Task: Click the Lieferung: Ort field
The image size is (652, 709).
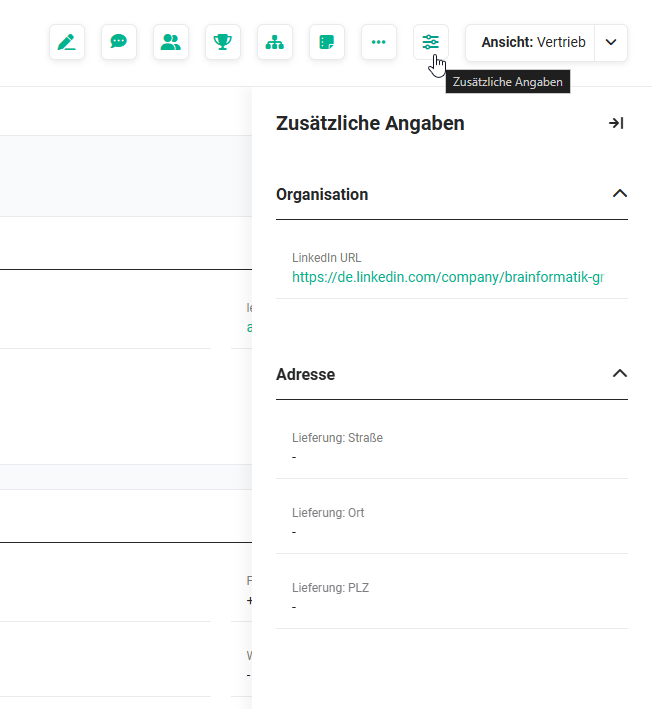Action: (x=452, y=521)
